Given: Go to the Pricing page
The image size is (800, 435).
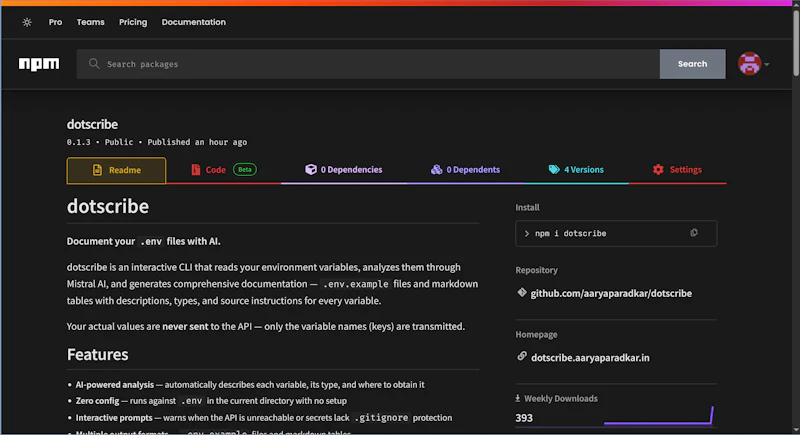Looking at the screenshot, I should 133,22.
